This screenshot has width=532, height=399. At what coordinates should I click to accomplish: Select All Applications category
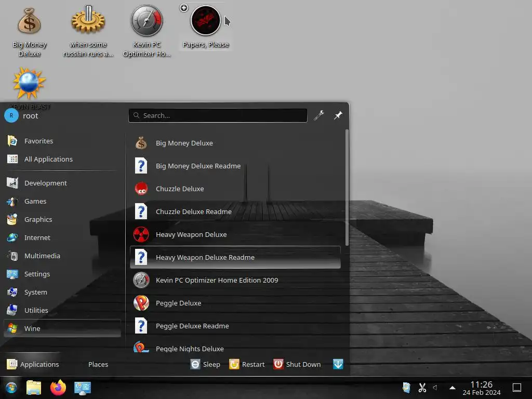[x=62, y=159]
